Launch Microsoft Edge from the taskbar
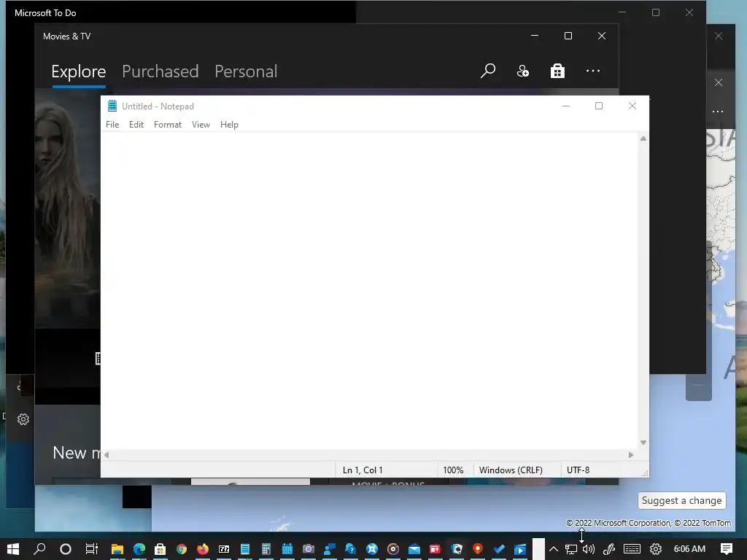This screenshot has height=560, width=747. click(139, 549)
